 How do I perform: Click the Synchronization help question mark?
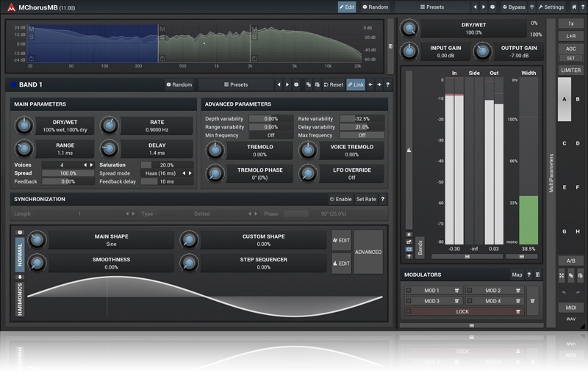point(382,199)
